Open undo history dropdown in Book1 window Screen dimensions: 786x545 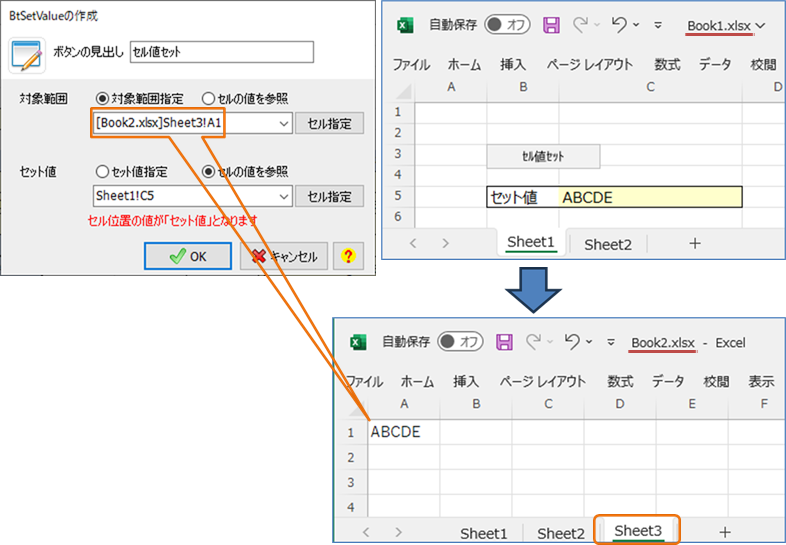(x=636, y=25)
